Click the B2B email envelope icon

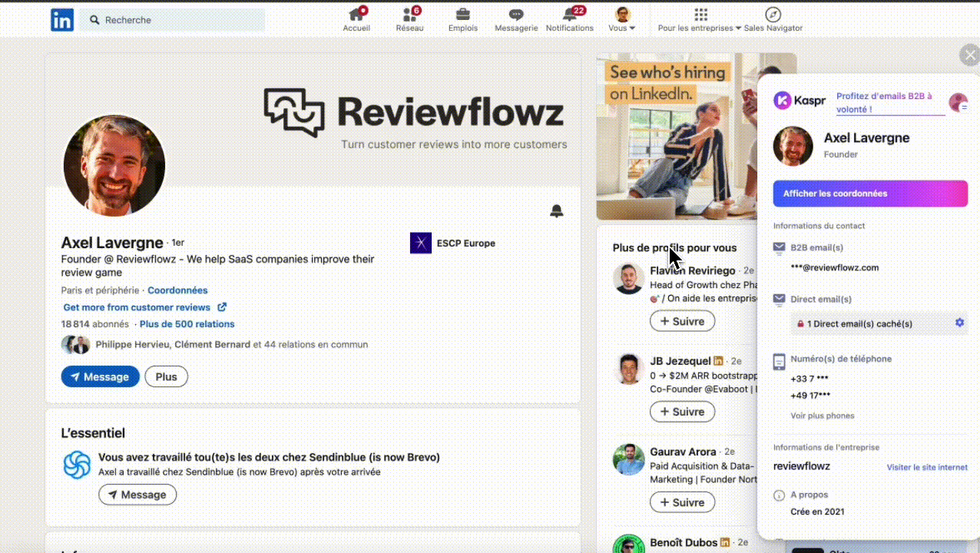point(780,247)
